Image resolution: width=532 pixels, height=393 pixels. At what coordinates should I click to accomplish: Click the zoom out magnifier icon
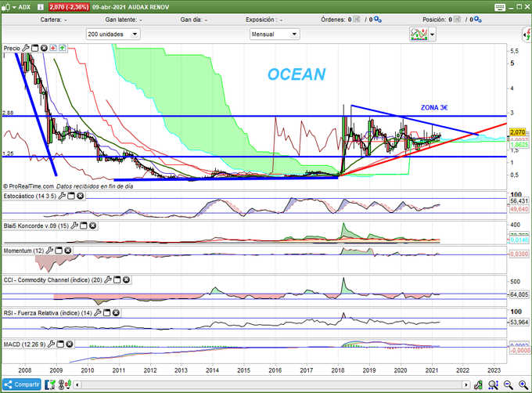pos(509,384)
